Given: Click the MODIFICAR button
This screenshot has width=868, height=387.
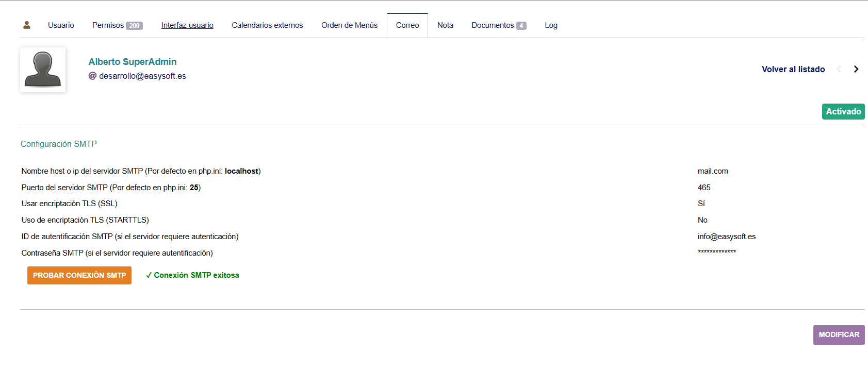Looking at the screenshot, I should (839, 335).
